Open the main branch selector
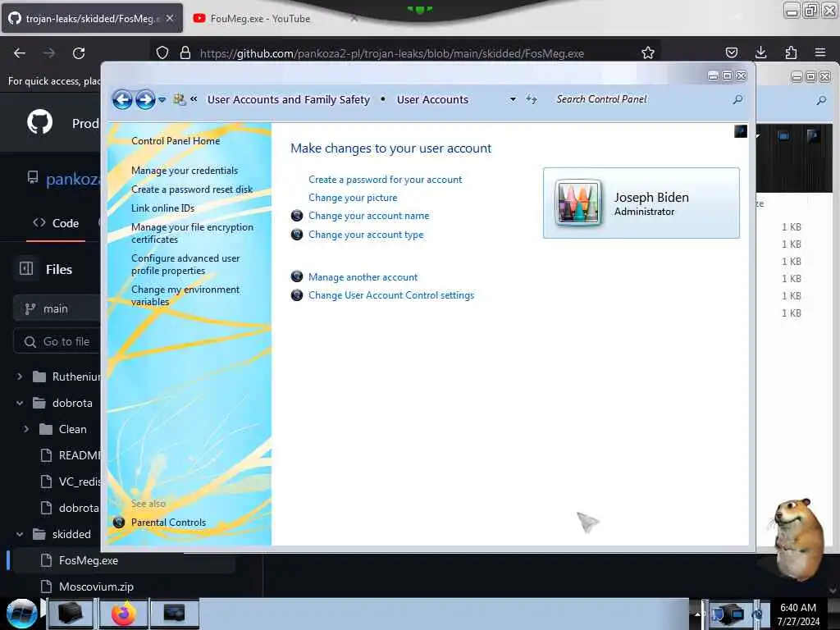Viewport: 840px width, 630px height. [57, 309]
